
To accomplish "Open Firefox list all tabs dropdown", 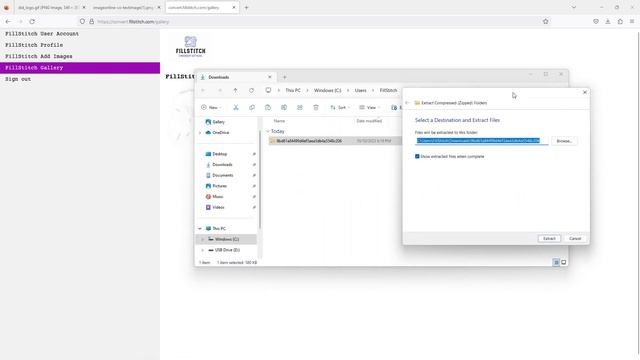I will point(573,7).
